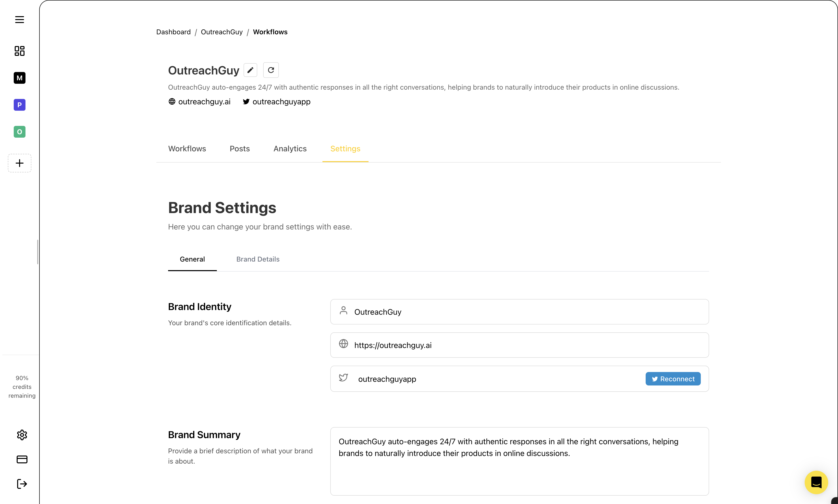838x504 pixels.
Task: Open account settings gear icon
Action: (22, 435)
